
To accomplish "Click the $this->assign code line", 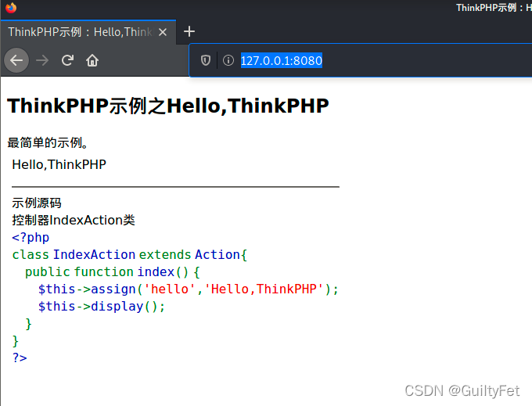I will pyautogui.click(x=189, y=289).
